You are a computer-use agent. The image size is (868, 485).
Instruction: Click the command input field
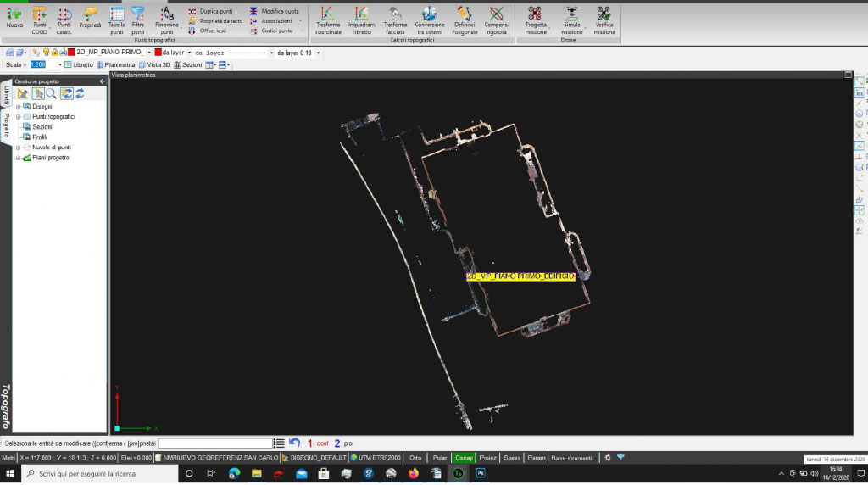tap(214, 443)
